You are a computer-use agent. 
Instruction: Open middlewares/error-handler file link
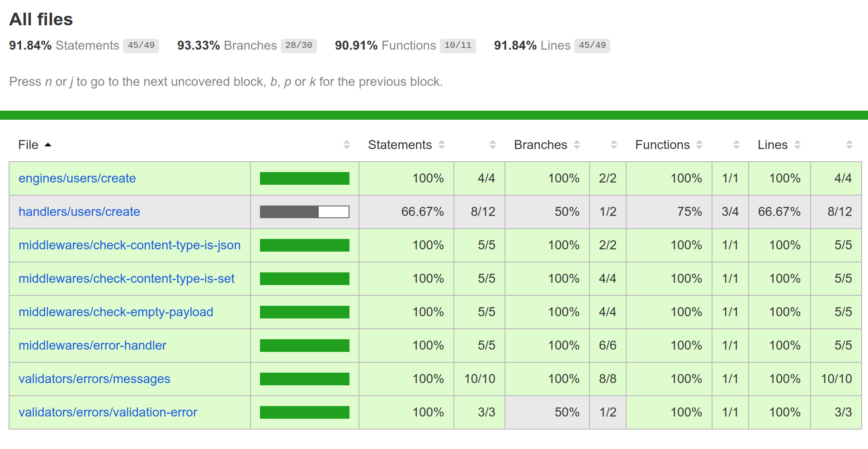point(93,346)
